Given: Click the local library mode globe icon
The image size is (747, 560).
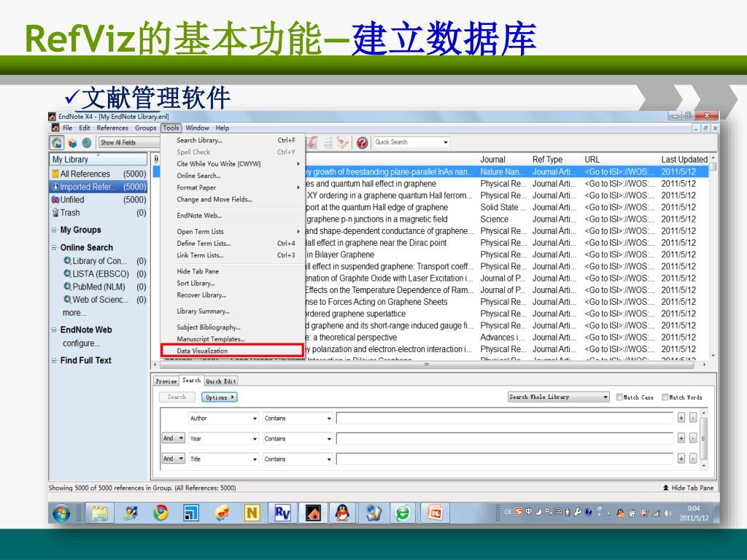Looking at the screenshot, I should (57, 142).
